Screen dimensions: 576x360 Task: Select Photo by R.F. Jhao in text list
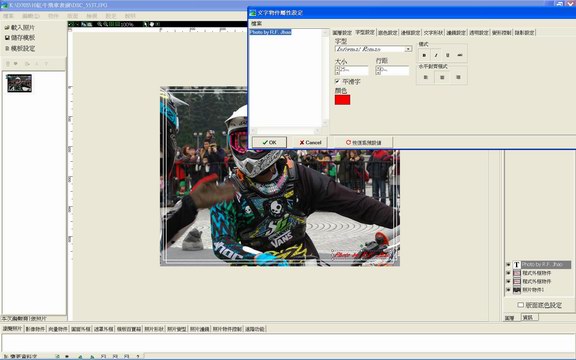coord(270,32)
